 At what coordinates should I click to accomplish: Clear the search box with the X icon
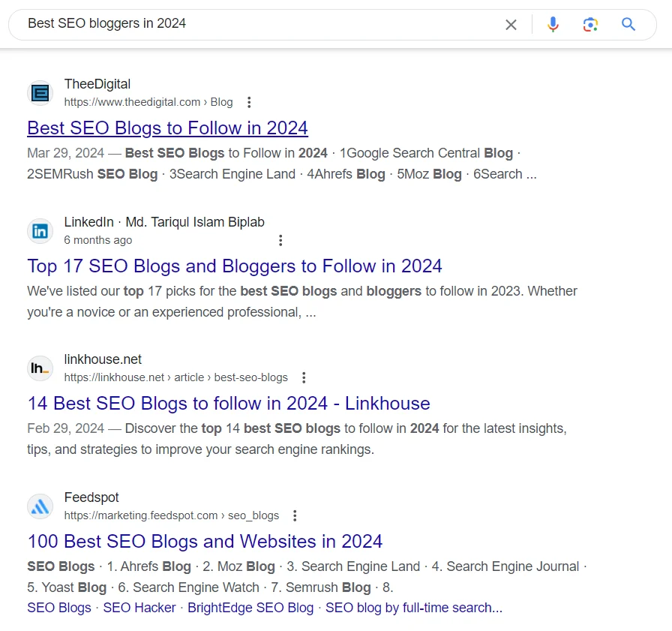[511, 25]
